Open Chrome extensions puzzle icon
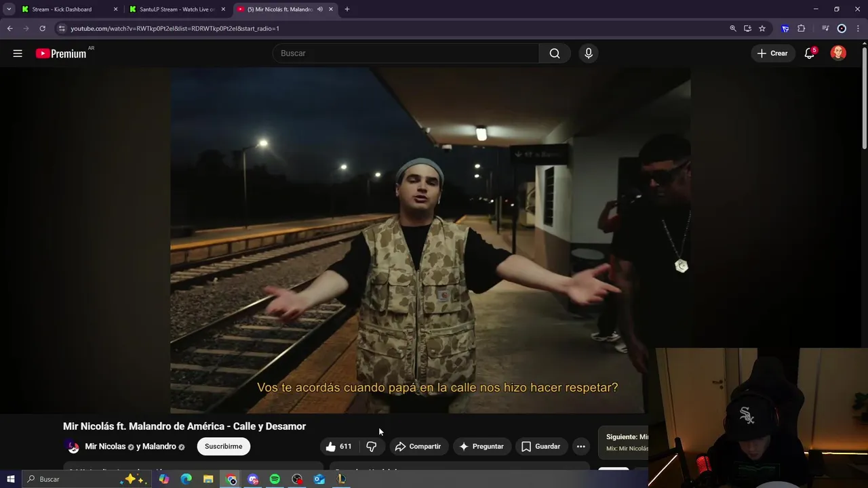This screenshot has height=488, width=868. pos(802,28)
